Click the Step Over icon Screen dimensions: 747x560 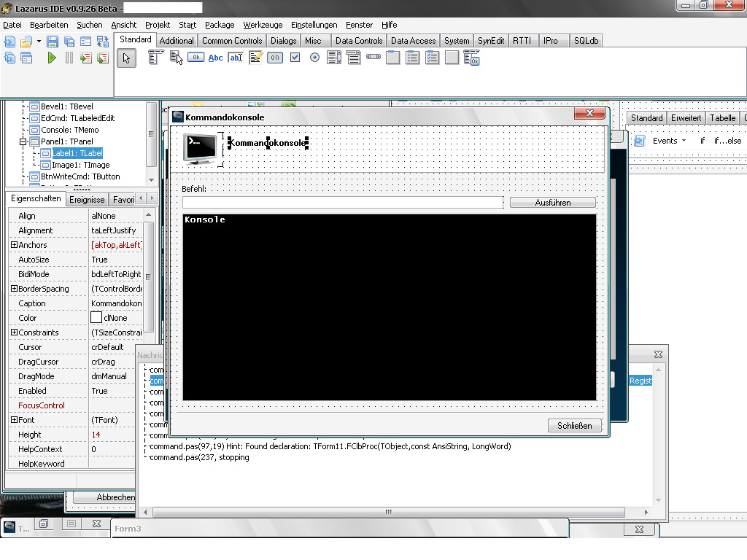(x=102, y=58)
